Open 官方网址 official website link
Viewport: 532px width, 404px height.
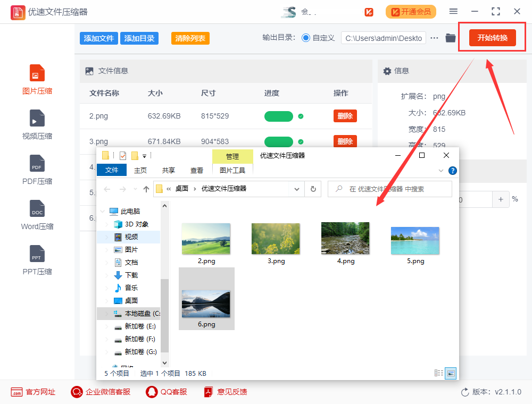[33, 392]
